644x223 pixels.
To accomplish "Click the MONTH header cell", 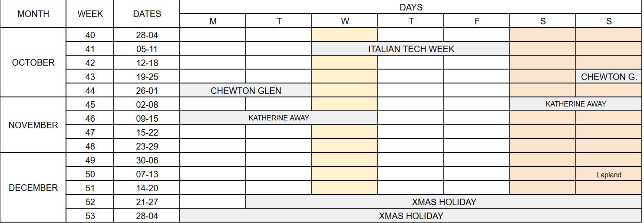I will point(33,14).
